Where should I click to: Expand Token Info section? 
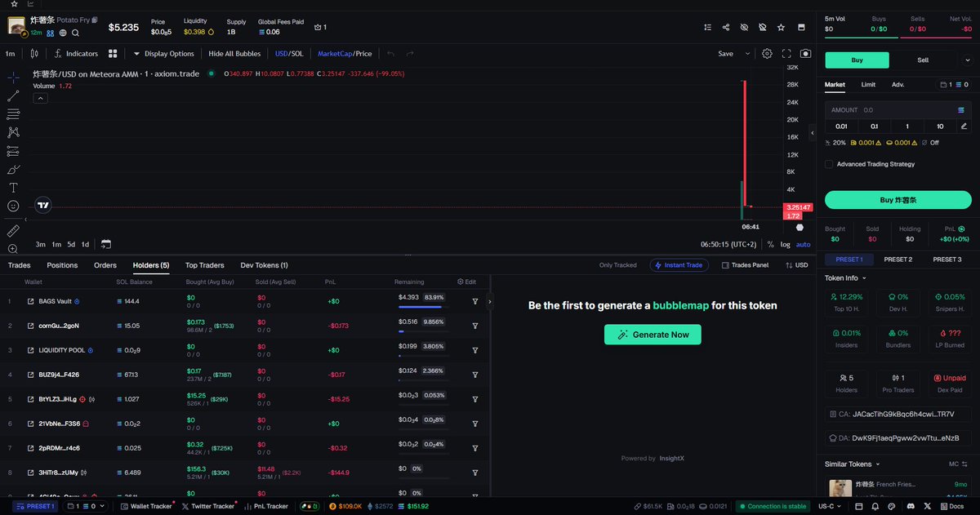point(845,277)
